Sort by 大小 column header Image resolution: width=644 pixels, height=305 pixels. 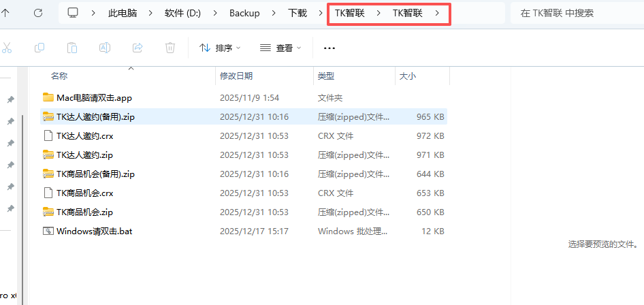408,76
